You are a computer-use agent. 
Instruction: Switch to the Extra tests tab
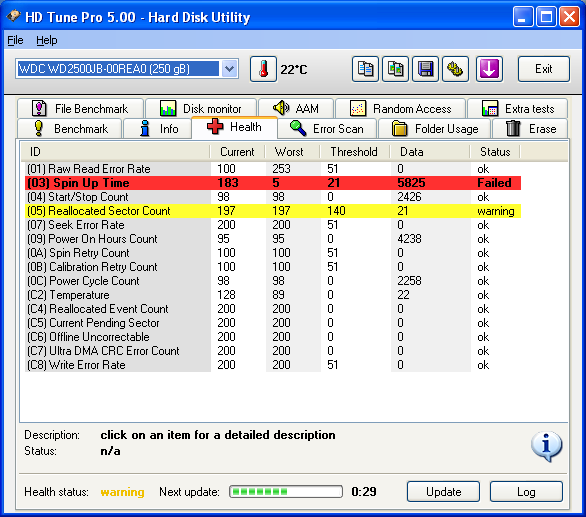(518, 109)
